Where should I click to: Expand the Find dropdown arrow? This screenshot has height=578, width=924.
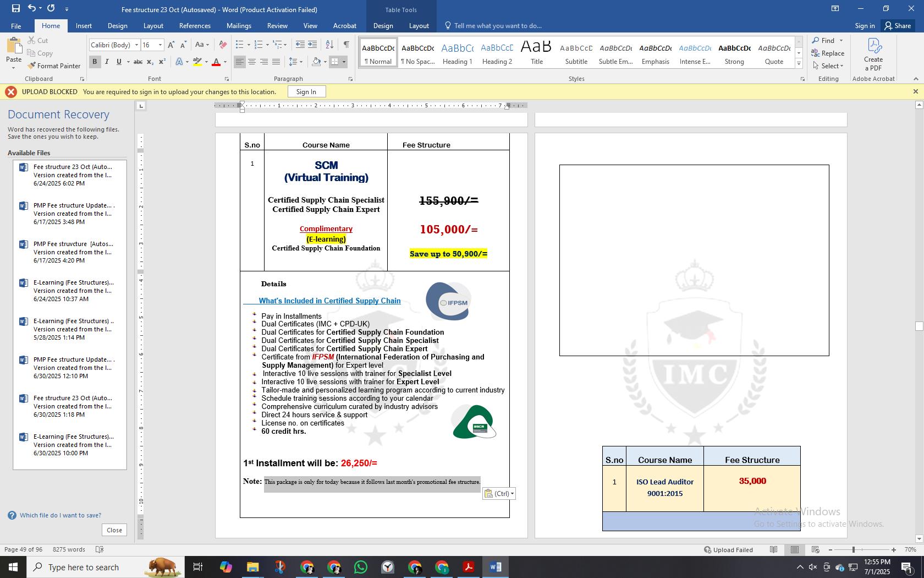tap(840, 41)
